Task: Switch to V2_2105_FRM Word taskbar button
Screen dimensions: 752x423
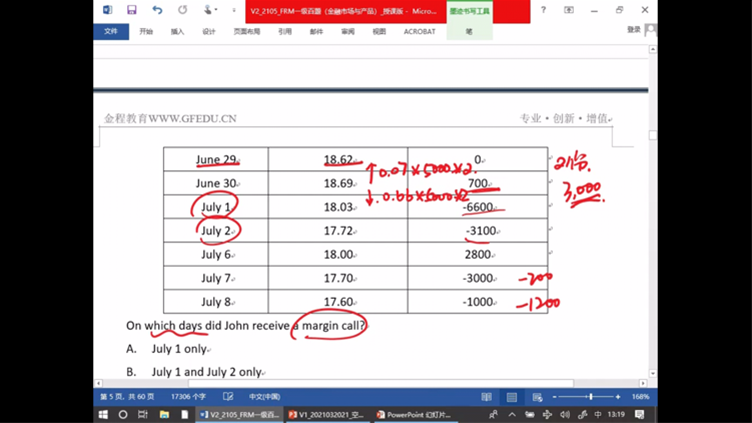Action: click(240, 414)
